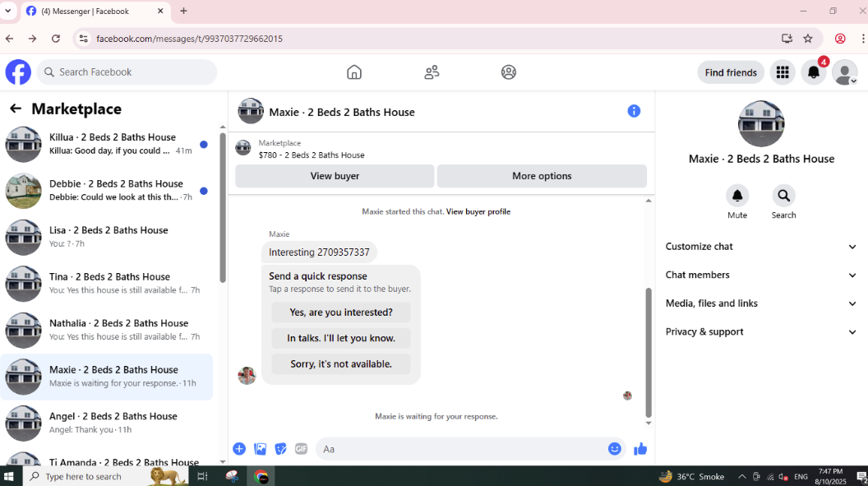Click the message Interesting 2709357337

319,252
